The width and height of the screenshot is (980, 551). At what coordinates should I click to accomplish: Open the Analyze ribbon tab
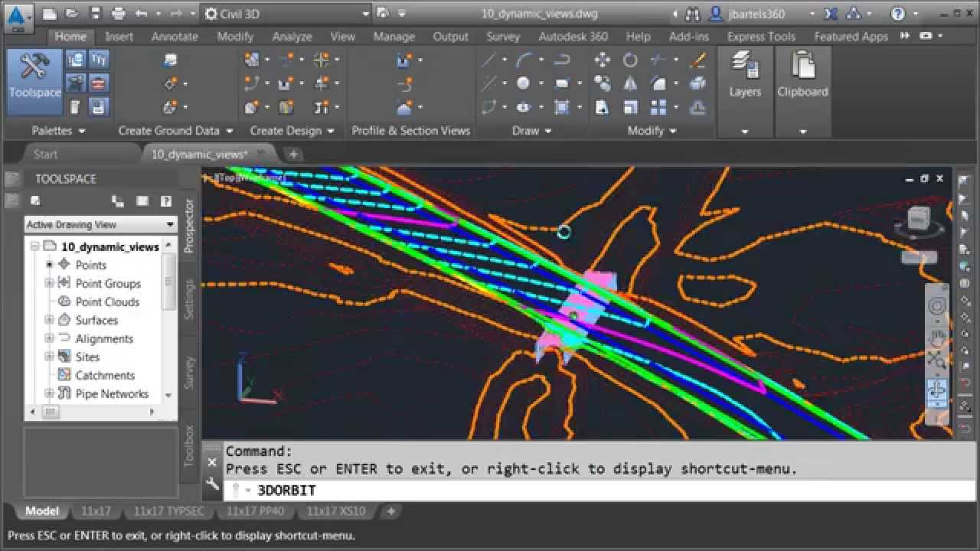coord(292,36)
